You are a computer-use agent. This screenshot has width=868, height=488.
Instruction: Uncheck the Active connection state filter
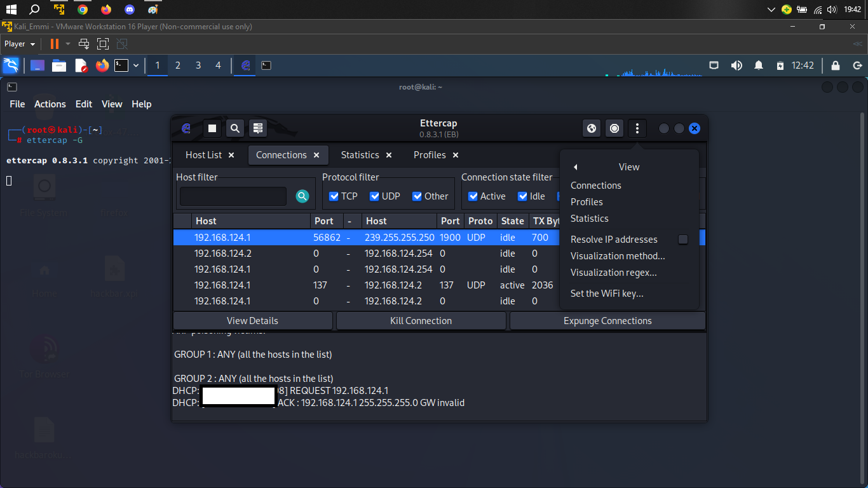tap(473, 196)
